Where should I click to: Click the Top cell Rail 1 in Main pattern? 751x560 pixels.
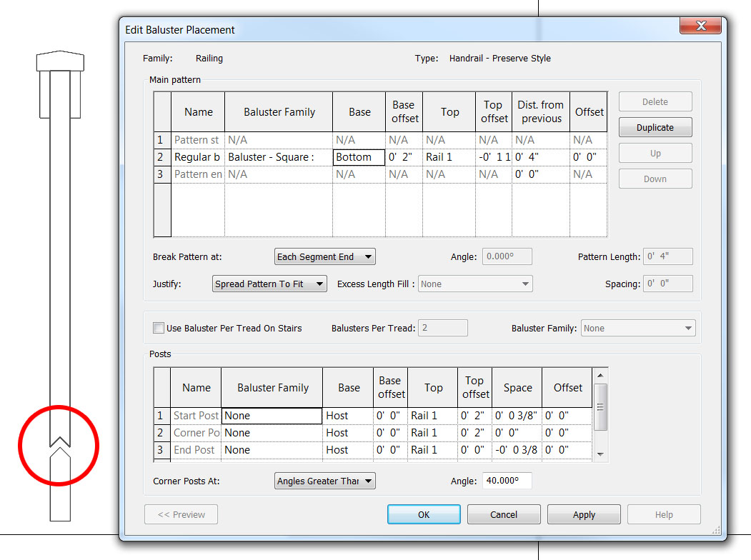click(x=449, y=157)
